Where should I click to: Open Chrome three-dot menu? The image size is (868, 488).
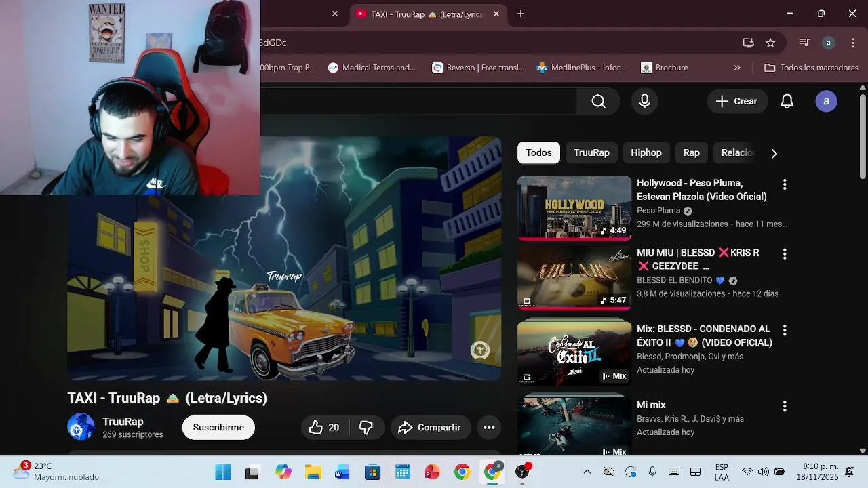(853, 43)
